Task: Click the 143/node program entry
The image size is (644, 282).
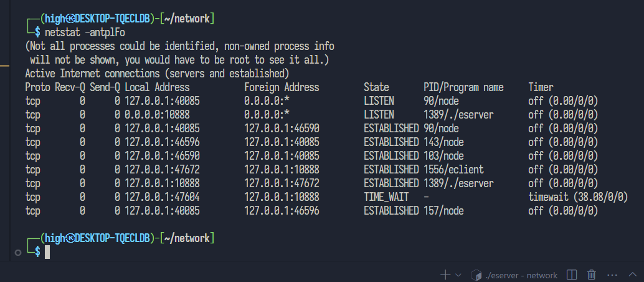Action: tap(443, 142)
